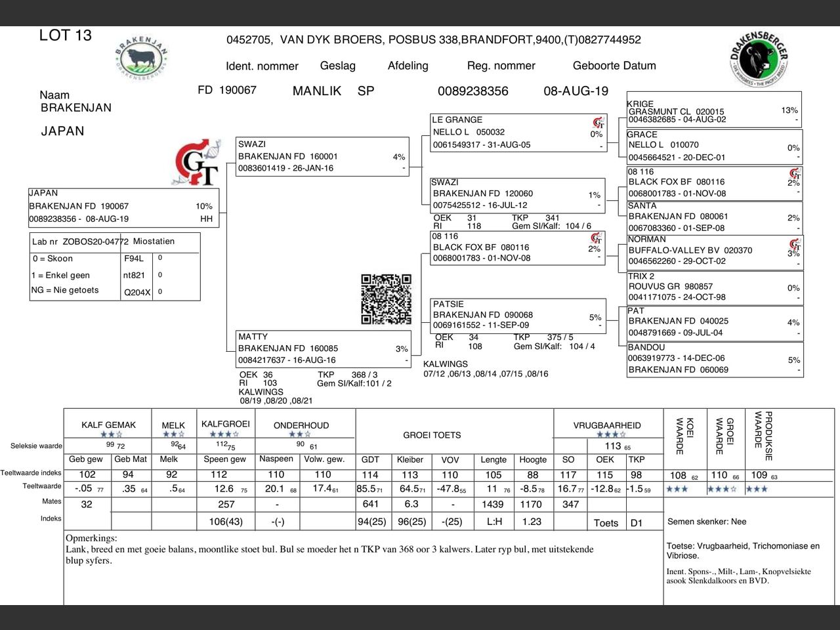
Task: Click stars below GROEI WAARDE value 110
Action: (723, 489)
